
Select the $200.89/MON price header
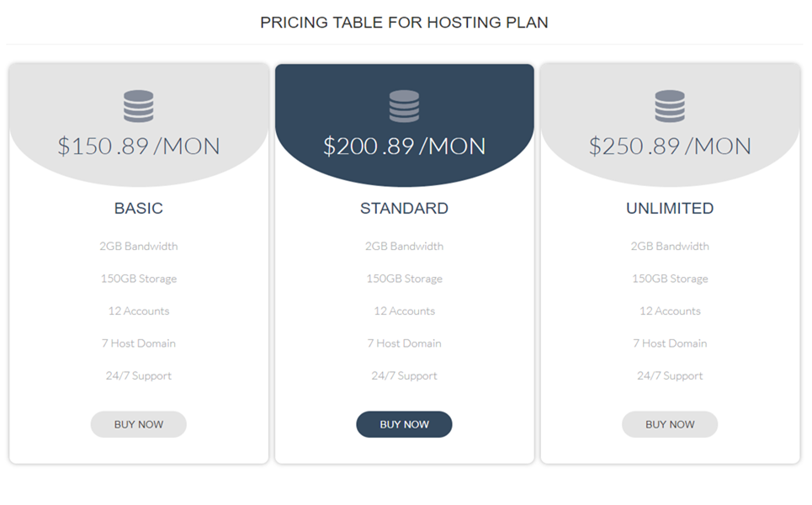(404, 146)
